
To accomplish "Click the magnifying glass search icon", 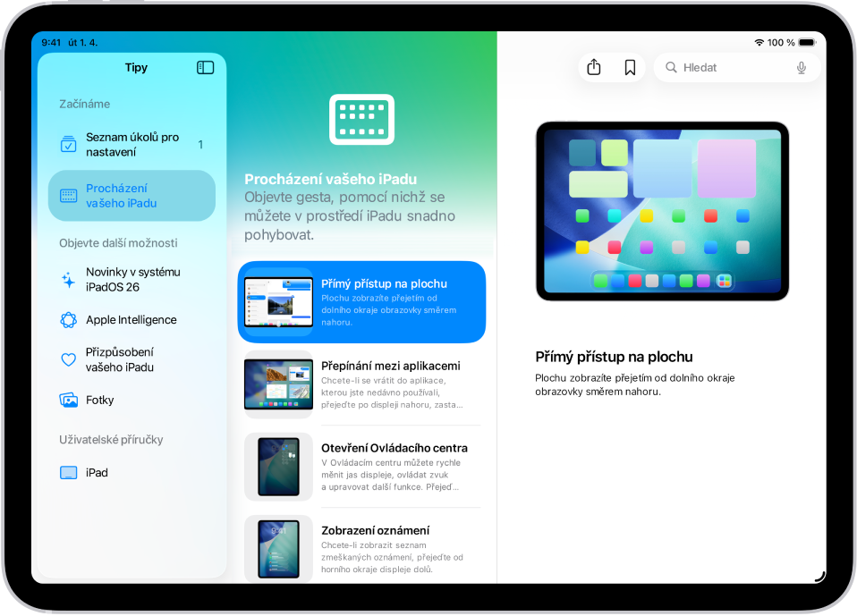I will pyautogui.click(x=671, y=68).
